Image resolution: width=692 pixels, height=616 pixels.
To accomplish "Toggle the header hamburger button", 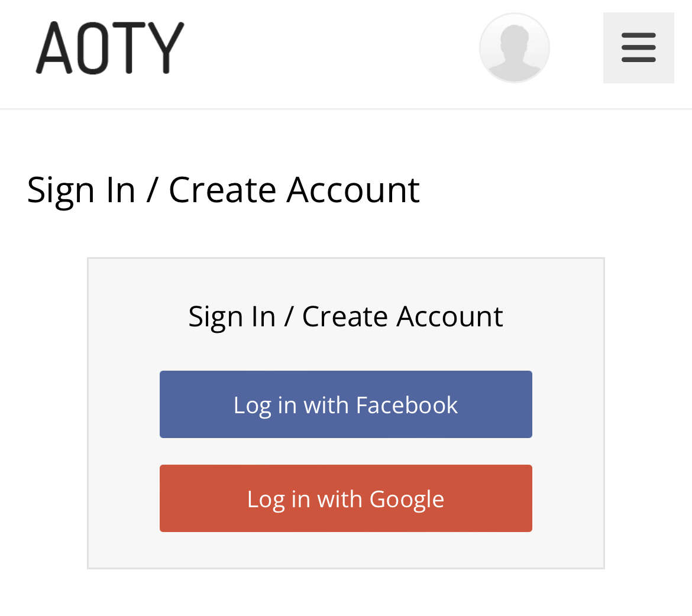I will 638,47.
